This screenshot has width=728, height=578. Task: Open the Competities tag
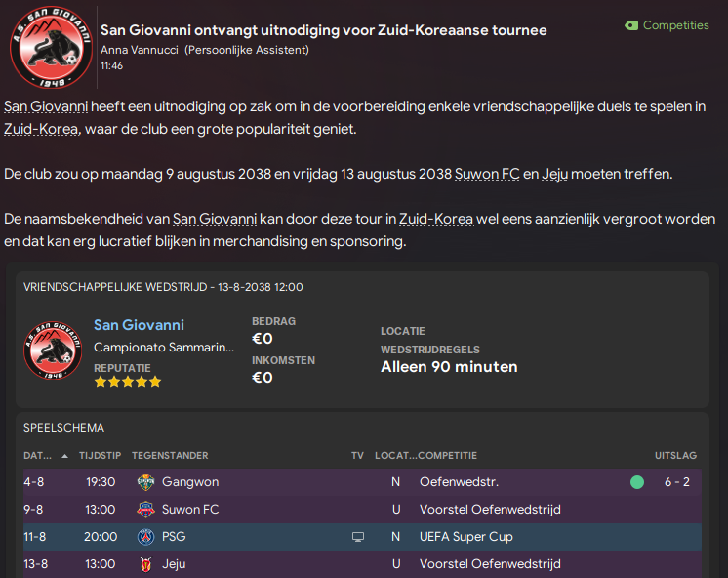coord(667,25)
